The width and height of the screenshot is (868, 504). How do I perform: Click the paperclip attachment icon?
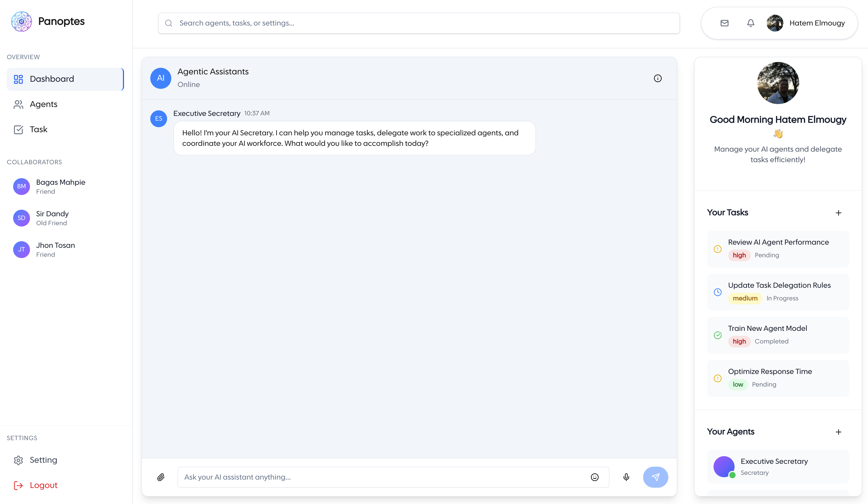coord(161,477)
